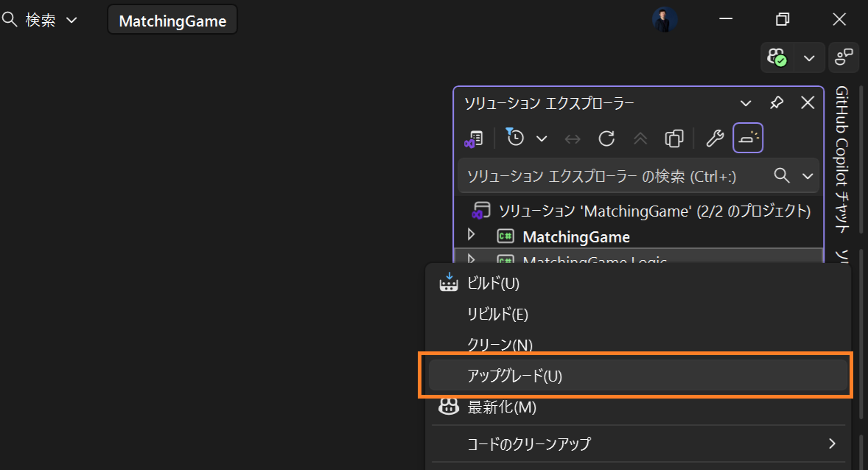The height and width of the screenshot is (470, 868).
Task: Refresh the Solution Explorer view
Action: (x=606, y=138)
